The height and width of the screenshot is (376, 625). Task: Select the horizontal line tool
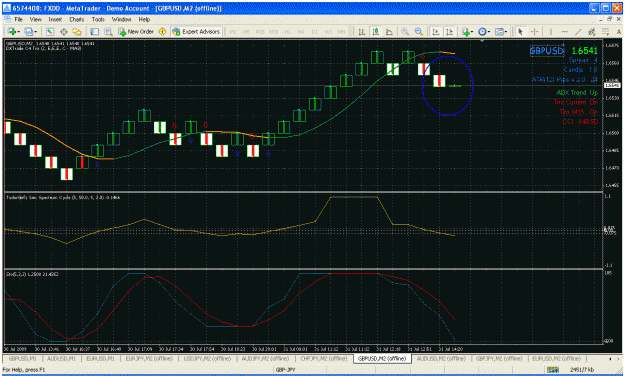(565, 31)
